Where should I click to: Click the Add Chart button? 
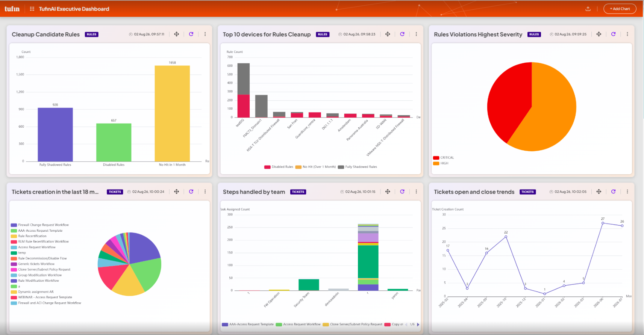[620, 9]
